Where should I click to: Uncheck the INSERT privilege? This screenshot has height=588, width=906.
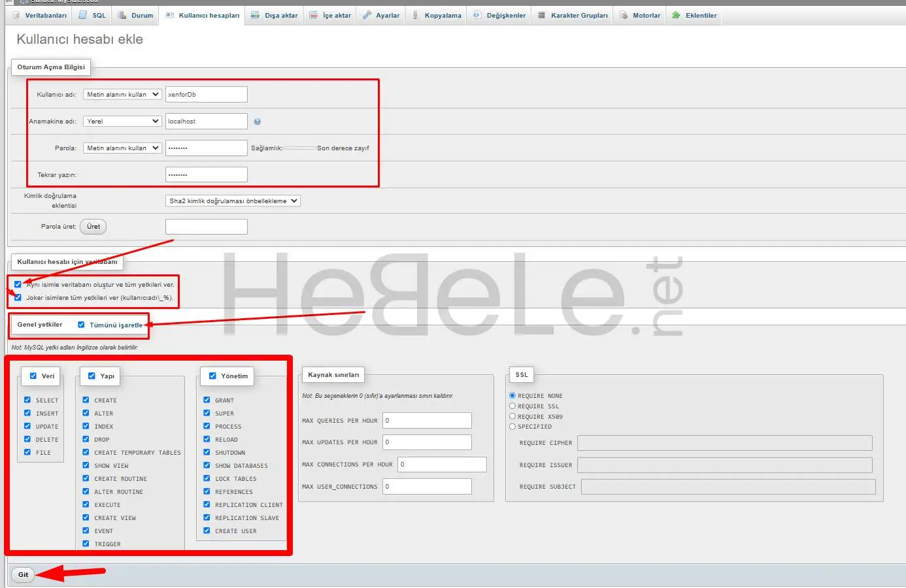pyautogui.click(x=27, y=413)
